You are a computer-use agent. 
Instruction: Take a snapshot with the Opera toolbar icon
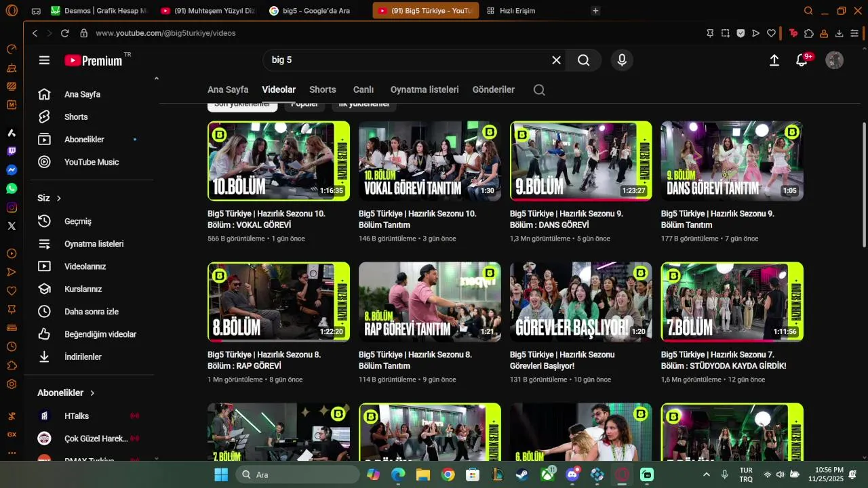click(726, 33)
